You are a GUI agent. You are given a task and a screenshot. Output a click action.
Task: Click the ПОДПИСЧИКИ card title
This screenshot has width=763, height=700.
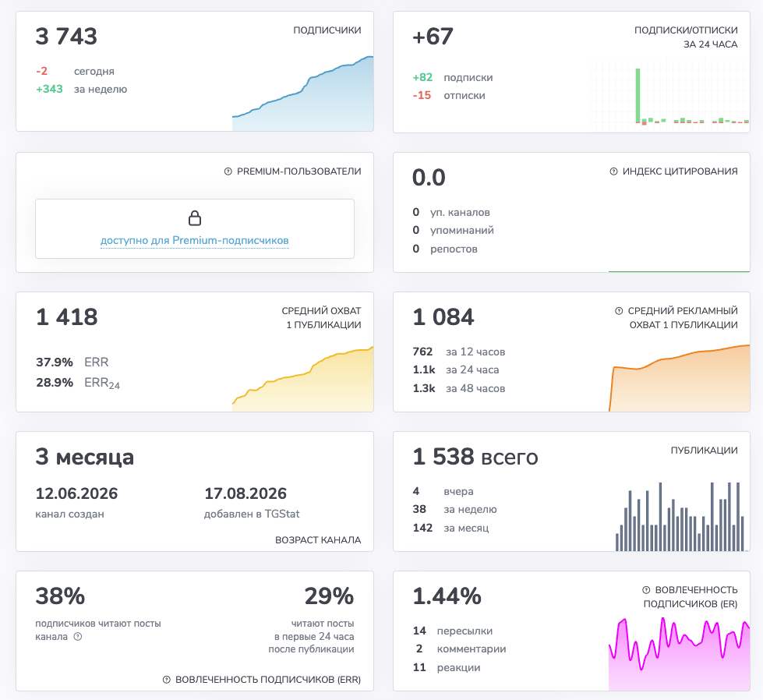coord(327,30)
